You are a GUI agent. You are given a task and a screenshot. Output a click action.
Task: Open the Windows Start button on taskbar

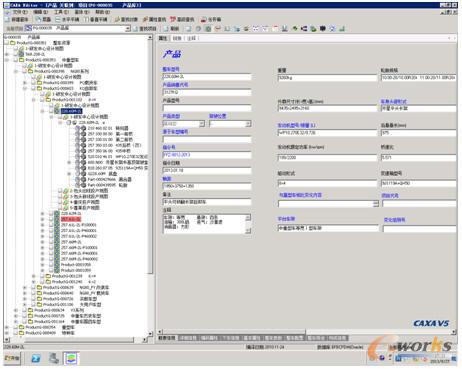(12, 358)
